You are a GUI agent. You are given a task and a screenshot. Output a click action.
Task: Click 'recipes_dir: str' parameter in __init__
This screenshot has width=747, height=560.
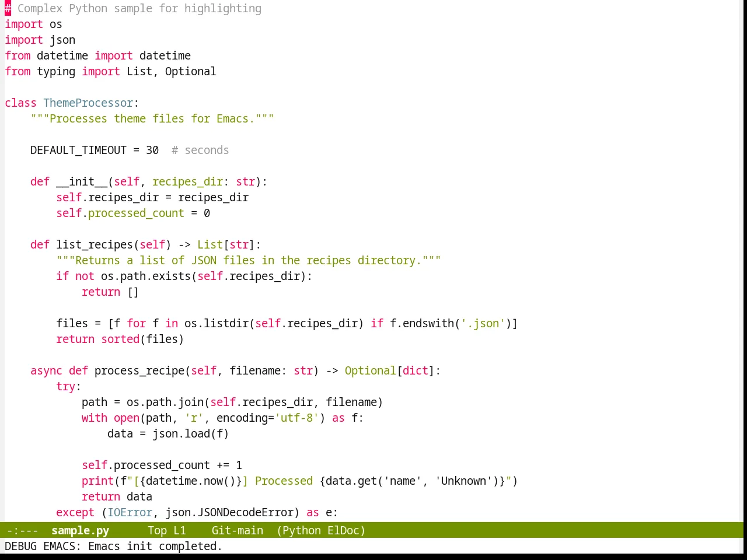coord(204,181)
